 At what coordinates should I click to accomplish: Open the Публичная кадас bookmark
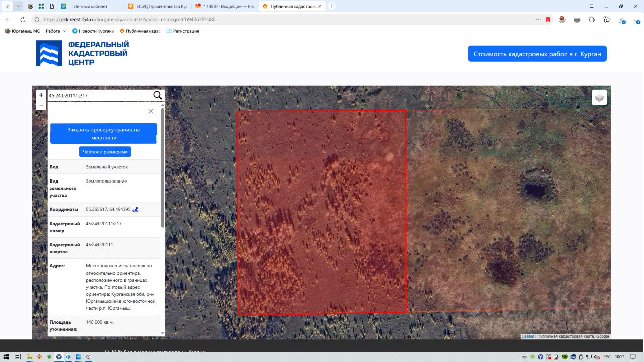point(140,31)
